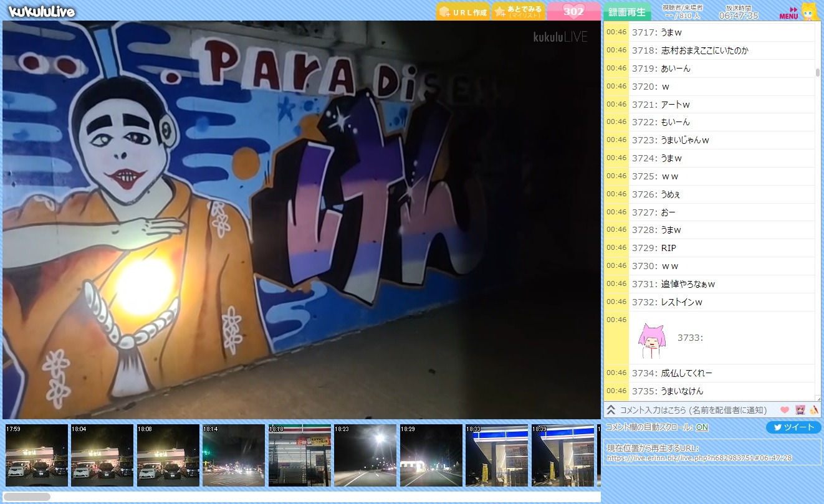Add to mylist with あとでみる button

(x=519, y=12)
